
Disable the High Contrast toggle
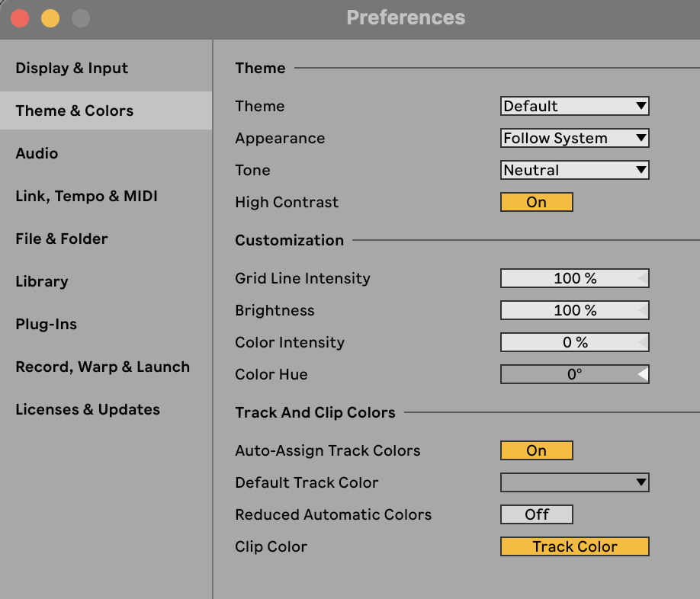[x=536, y=202]
